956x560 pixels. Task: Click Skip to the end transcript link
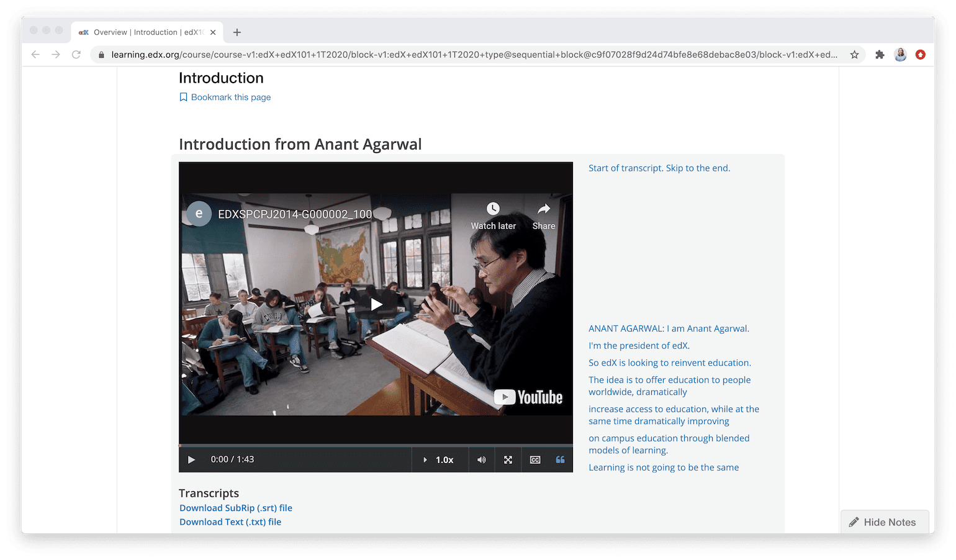[x=698, y=168]
